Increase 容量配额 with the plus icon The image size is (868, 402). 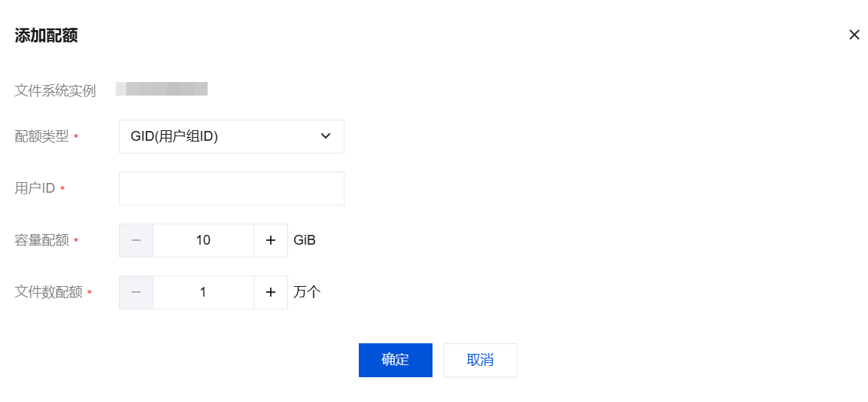pos(271,240)
